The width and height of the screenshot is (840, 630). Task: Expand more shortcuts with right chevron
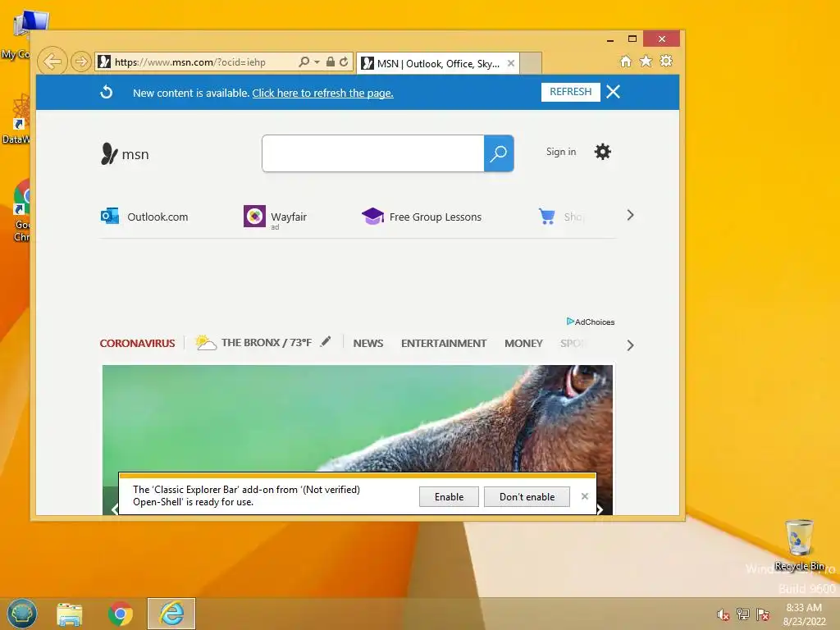point(631,216)
